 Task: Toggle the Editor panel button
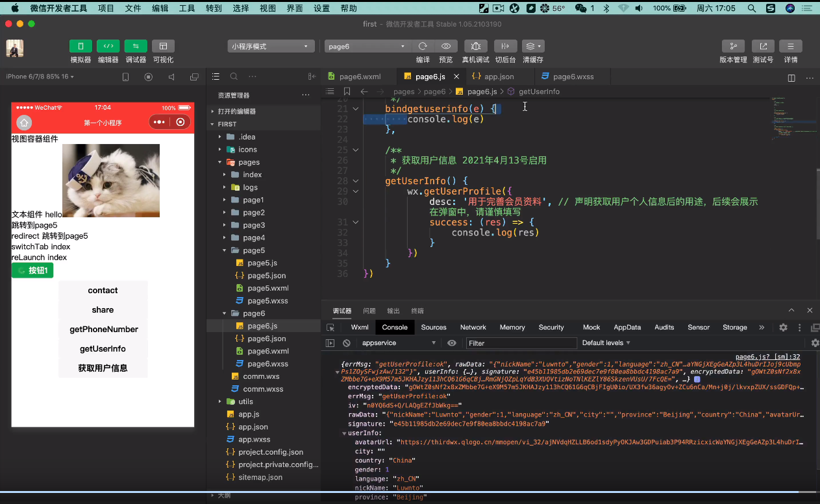[x=108, y=46]
